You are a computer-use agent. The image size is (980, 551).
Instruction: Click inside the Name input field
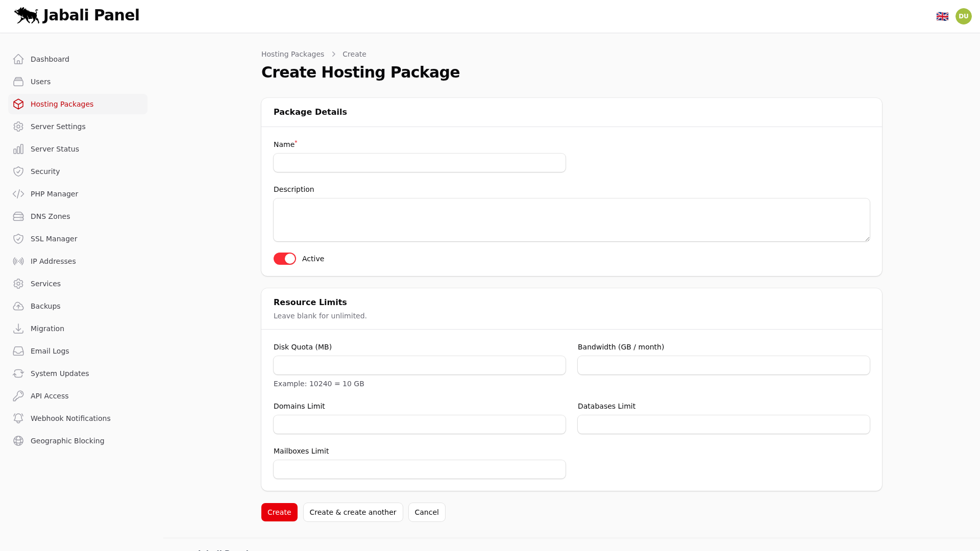419,163
